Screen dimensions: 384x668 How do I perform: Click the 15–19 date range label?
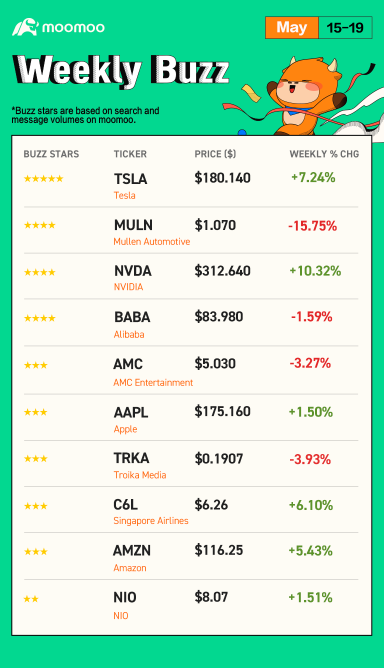[345, 28]
